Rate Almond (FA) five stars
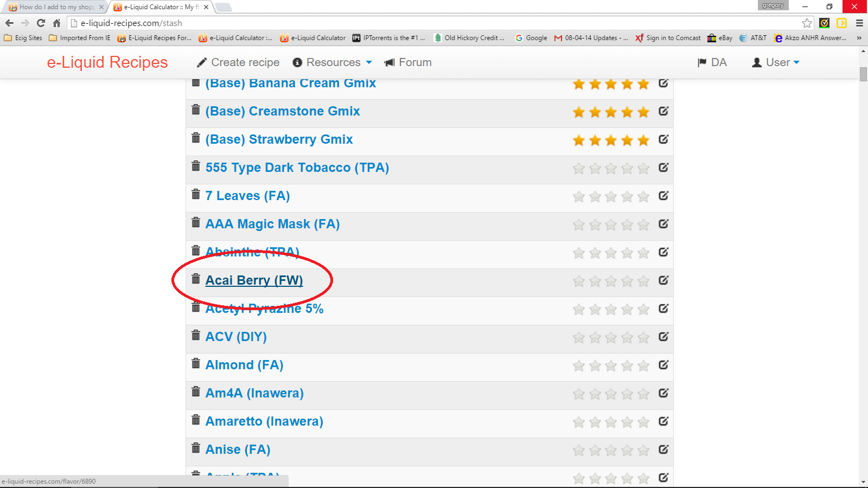 [643, 366]
